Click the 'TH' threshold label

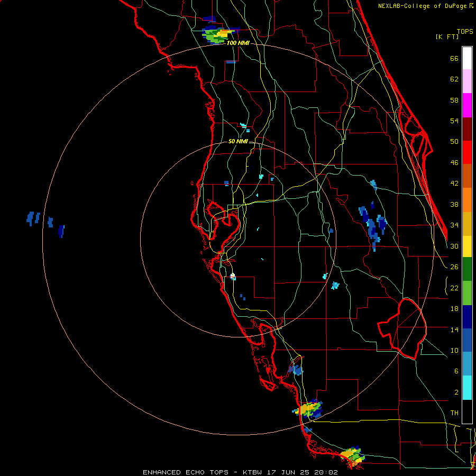coord(454,413)
